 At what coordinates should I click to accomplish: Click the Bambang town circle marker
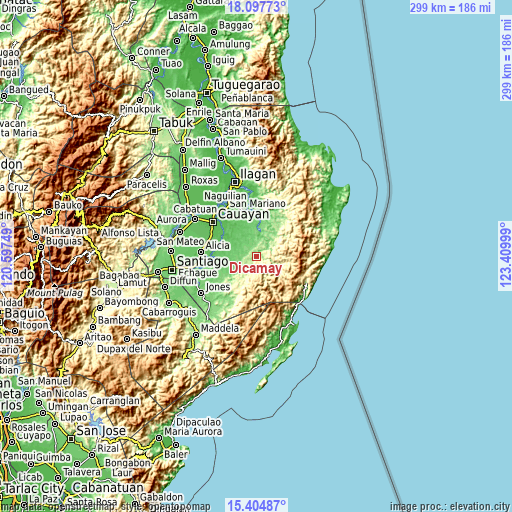coord(93,327)
